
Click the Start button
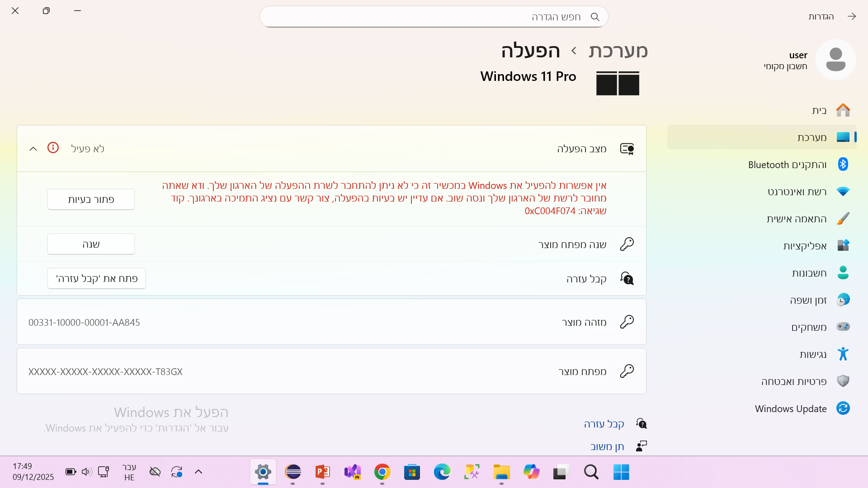point(621,472)
